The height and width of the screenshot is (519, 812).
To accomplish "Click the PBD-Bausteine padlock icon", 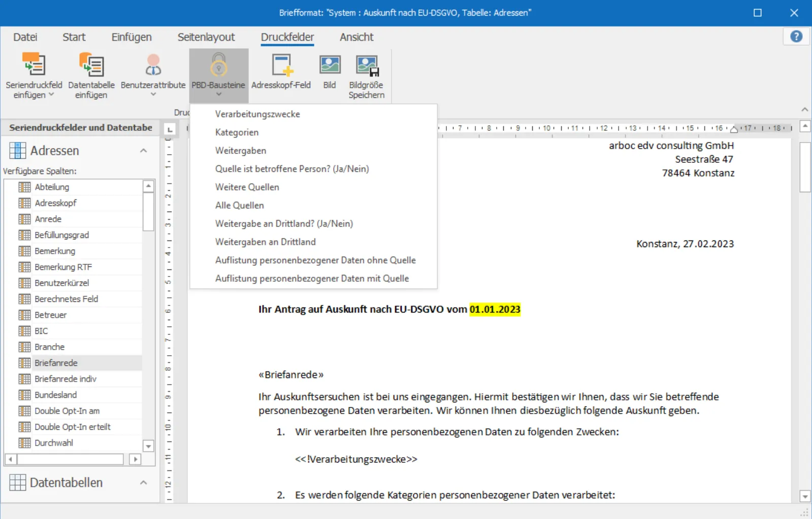I will click(x=218, y=64).
